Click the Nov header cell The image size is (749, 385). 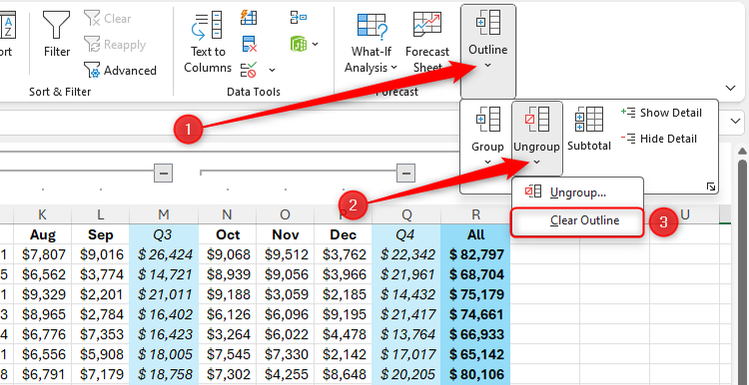(285, 235)
